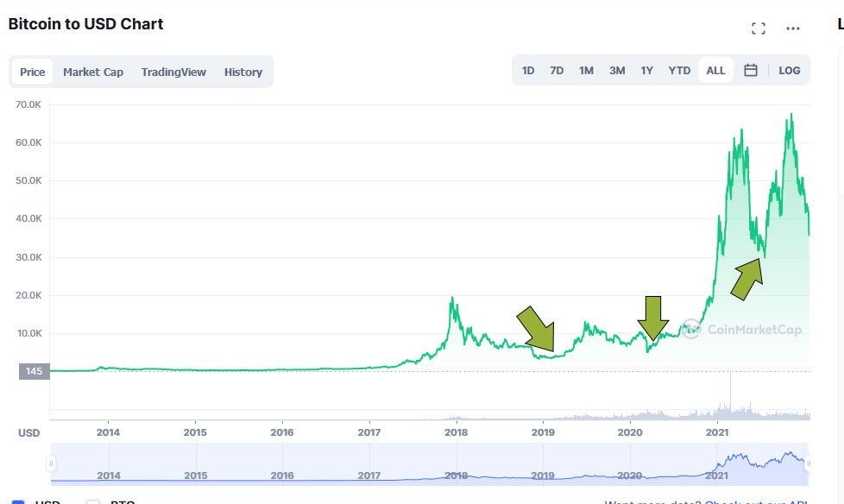Viewport: 844px width, 504px height.
Task: Toggle the BTC checkbox below chart
Action: 93,501
